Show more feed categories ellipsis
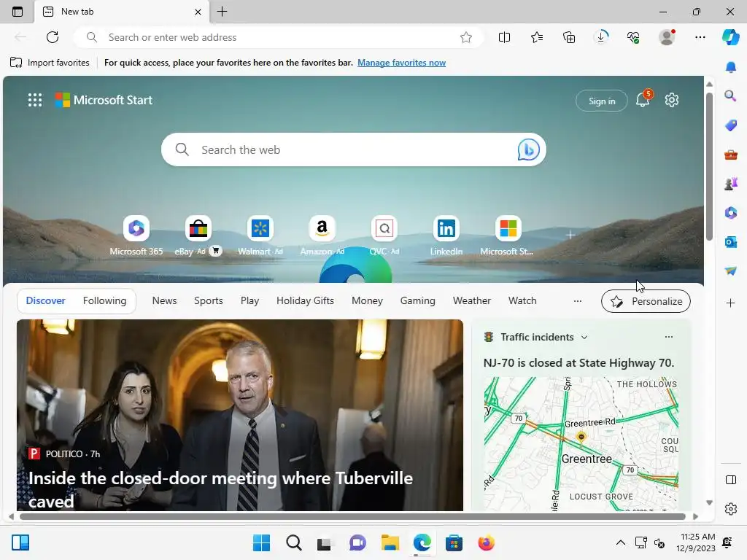Viewport: 747px width, 560px height. click(578, 301)
